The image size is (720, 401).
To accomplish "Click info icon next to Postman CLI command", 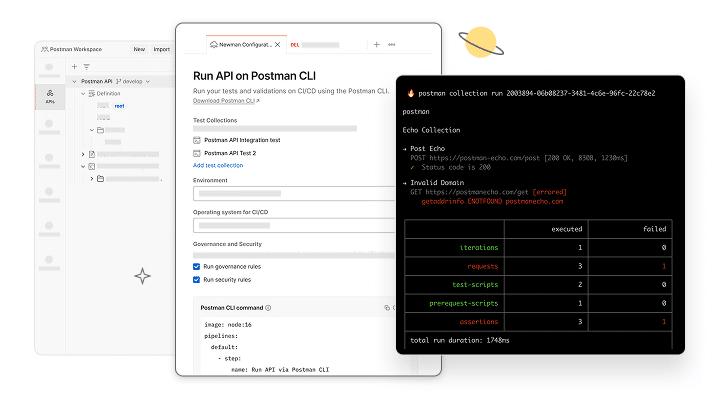I will pyautogui.click(x=268, y=308).
